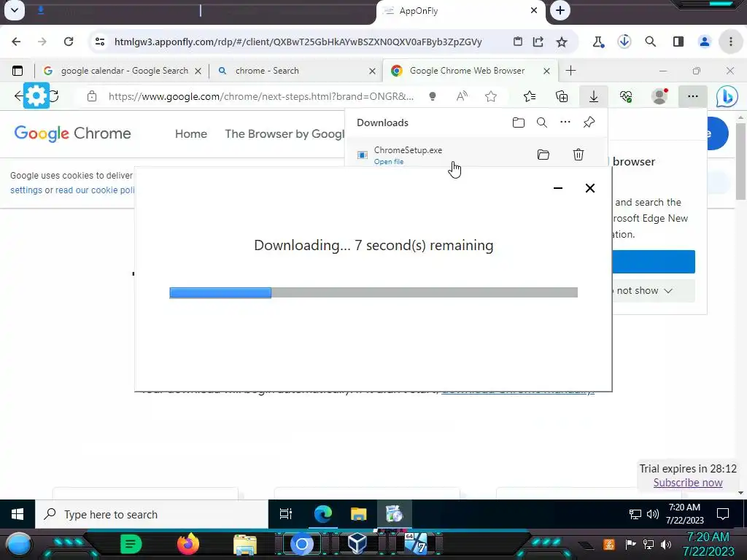This screenshot has height=560, width=747.
Task: Open site info icon beside apponfly URL
Action: pyautogui.click(x=100, y=42)
